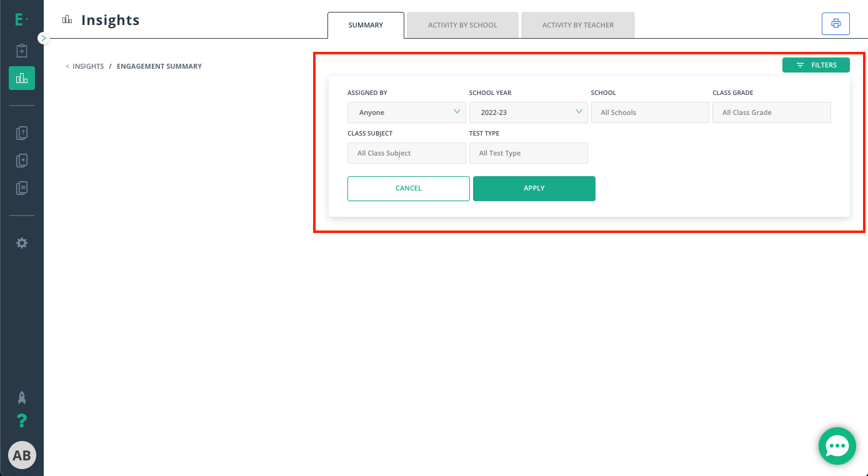This screenshot has width=868, height=476.
Task: Expand the sidebar with the arrow toggle
Action: [43, 38]
